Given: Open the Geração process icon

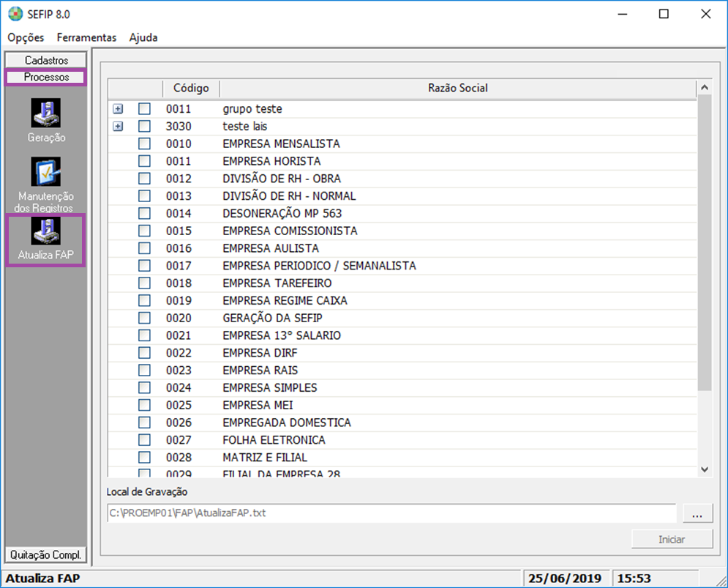Looking at the screenshot, I should (46, 113).
